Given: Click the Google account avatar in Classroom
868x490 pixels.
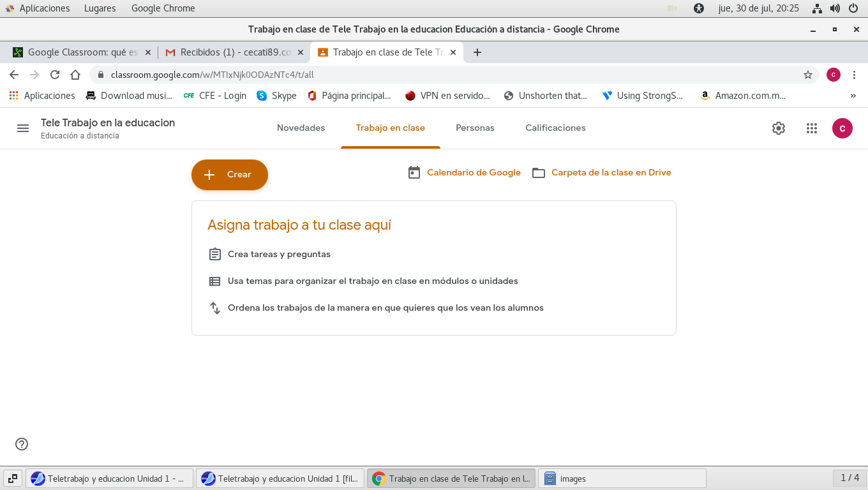Looking at the screenshot, I should [x=842, y=128].
